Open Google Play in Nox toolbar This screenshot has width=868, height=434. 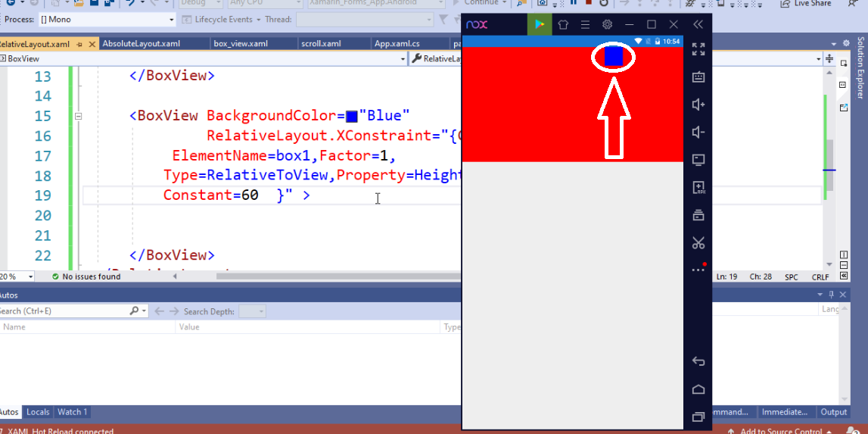coord(540,24)
